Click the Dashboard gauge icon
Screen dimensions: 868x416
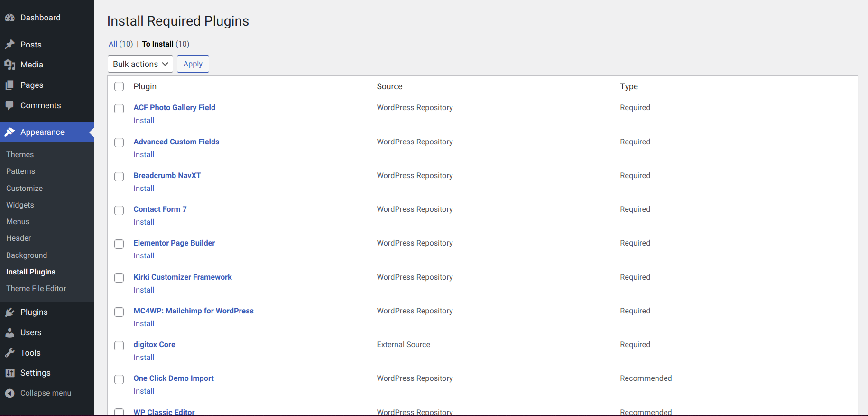10,18
